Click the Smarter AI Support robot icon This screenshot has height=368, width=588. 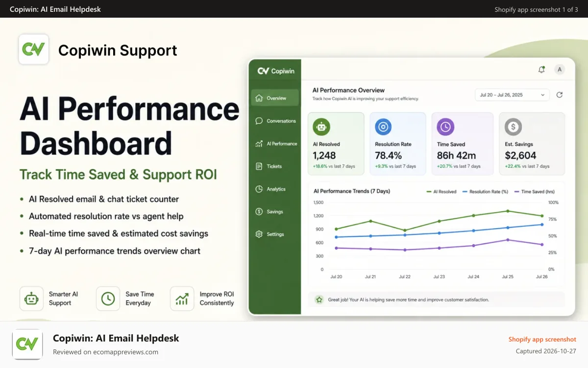coord(31,298)
